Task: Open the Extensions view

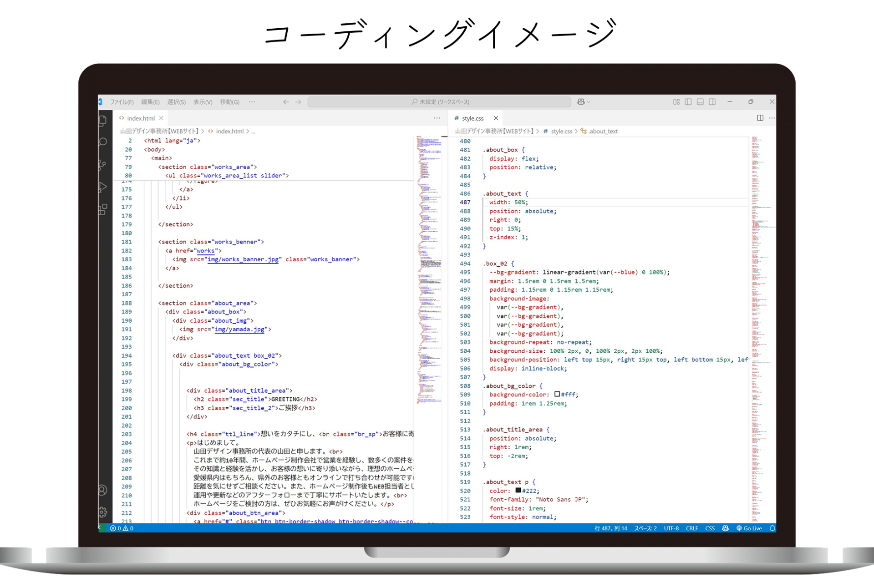Action: click(103, 209)
